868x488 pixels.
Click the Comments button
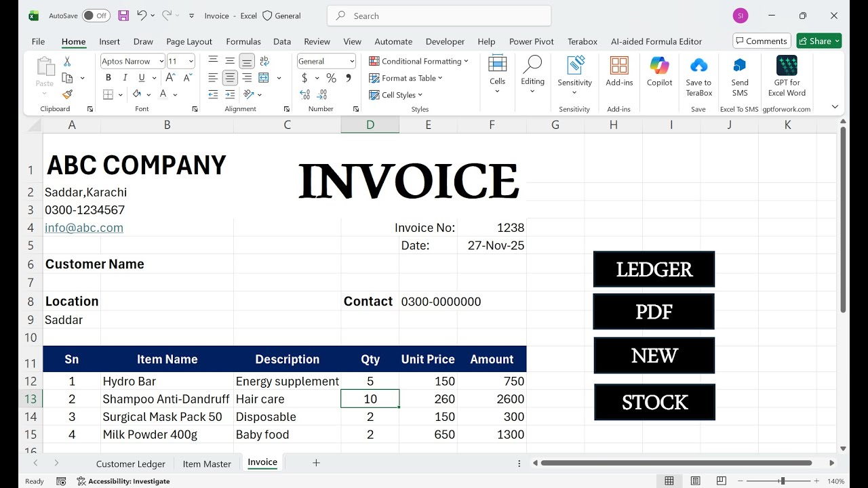point(762,41)
